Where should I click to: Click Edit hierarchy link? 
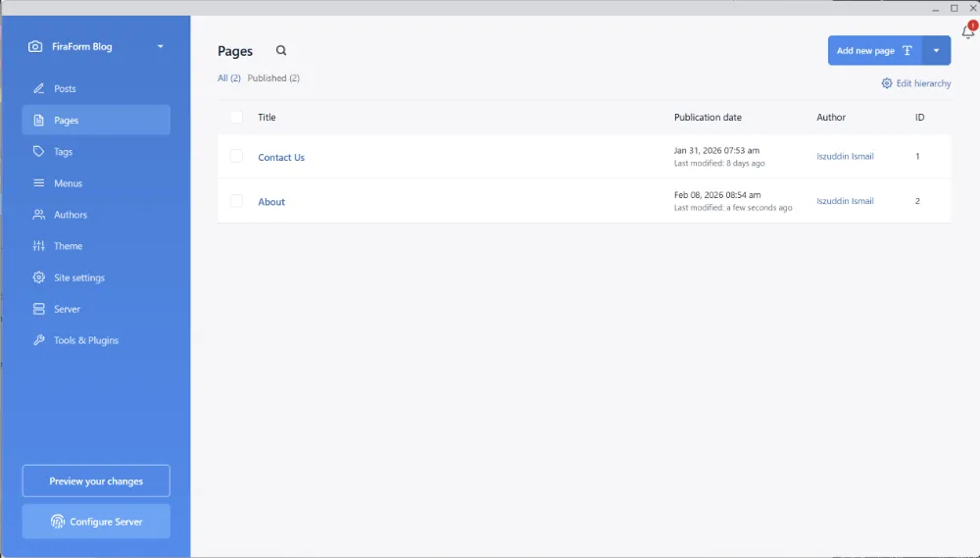click(x=916, y=83)
